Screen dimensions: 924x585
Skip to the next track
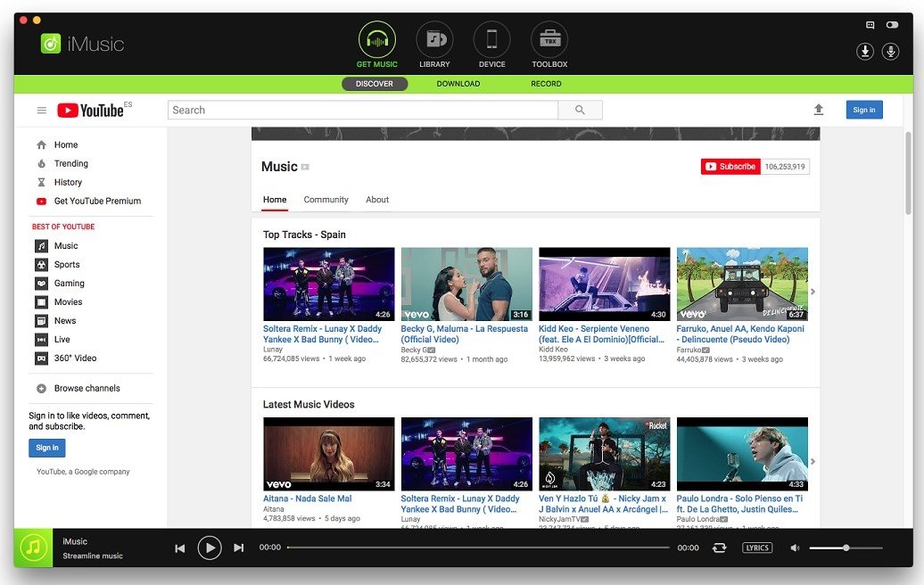point(239,548)
